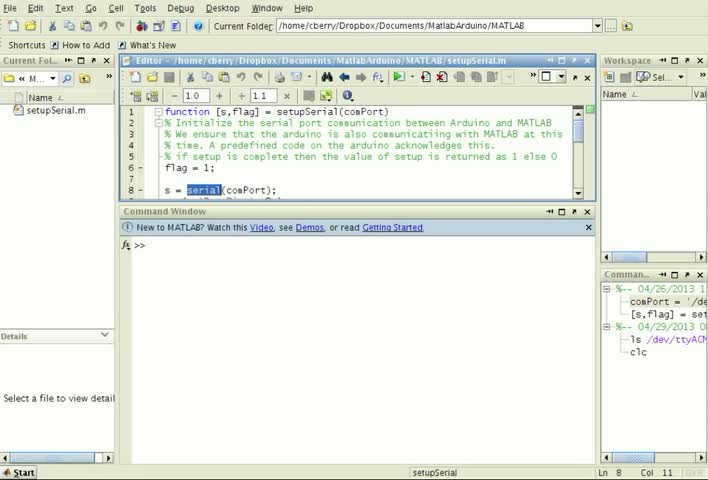This screenshot has height=480, width=708.
Task: Save file icon in Editor toolbar
Action: tap(169, 77)
